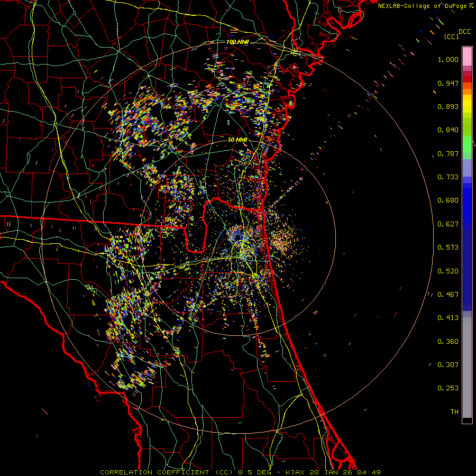Click the 100 NMI range ring label

click(237, 42)
